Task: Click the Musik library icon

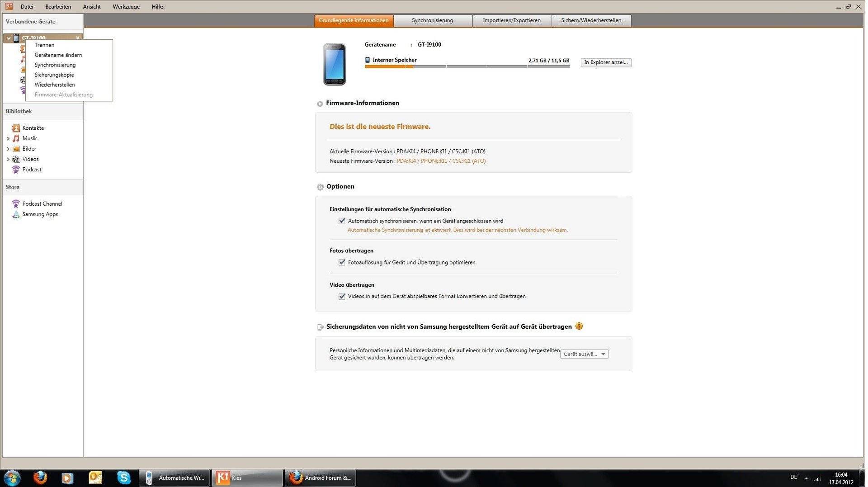Action: click(16, 138)
